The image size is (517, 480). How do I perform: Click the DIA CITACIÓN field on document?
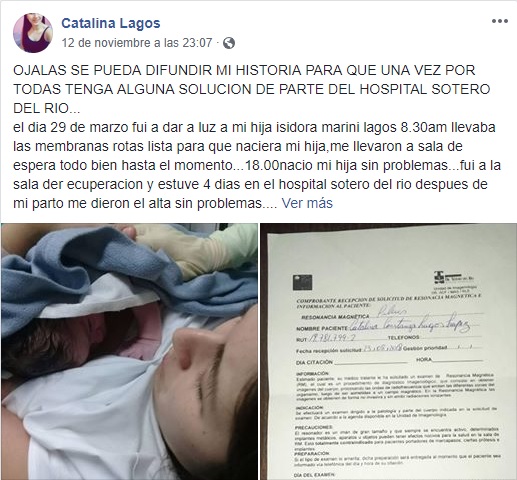coord(352,361)
